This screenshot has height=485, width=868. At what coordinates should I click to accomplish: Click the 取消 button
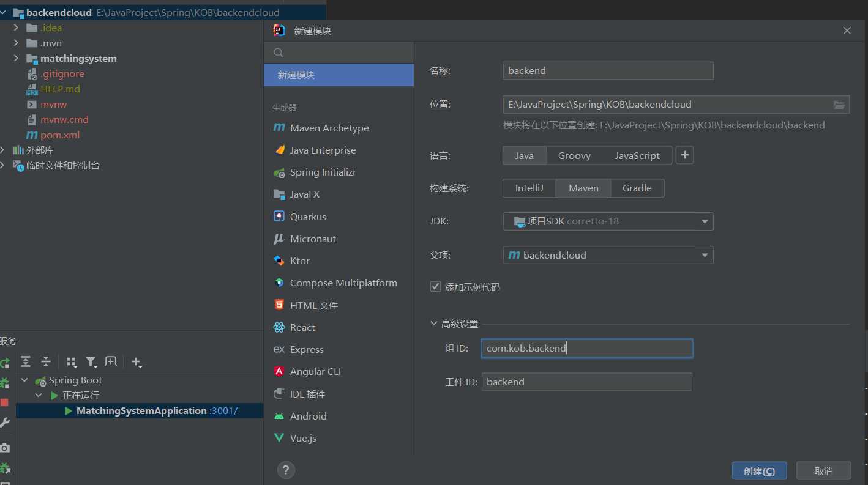[x=824, y=471]
